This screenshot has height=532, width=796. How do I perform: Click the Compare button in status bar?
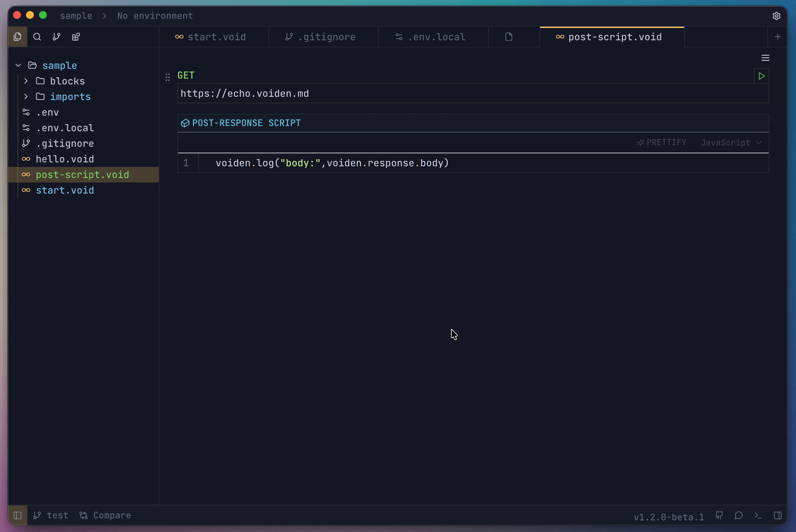pos(105,515)
